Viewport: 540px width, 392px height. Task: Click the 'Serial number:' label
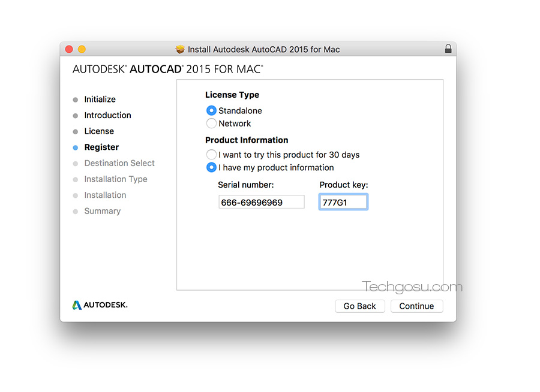(246, 185)
